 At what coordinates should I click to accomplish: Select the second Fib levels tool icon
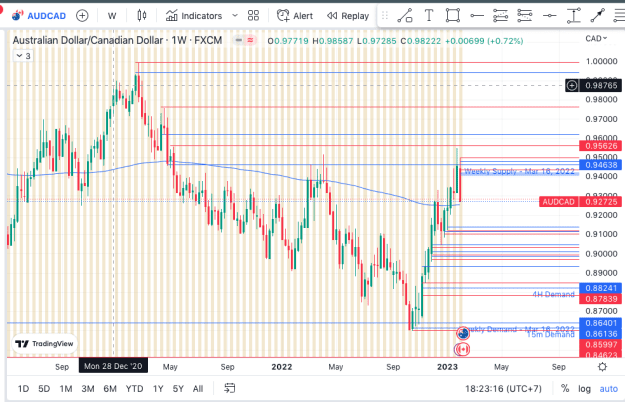pyautogui.click(x=525, y=16)
